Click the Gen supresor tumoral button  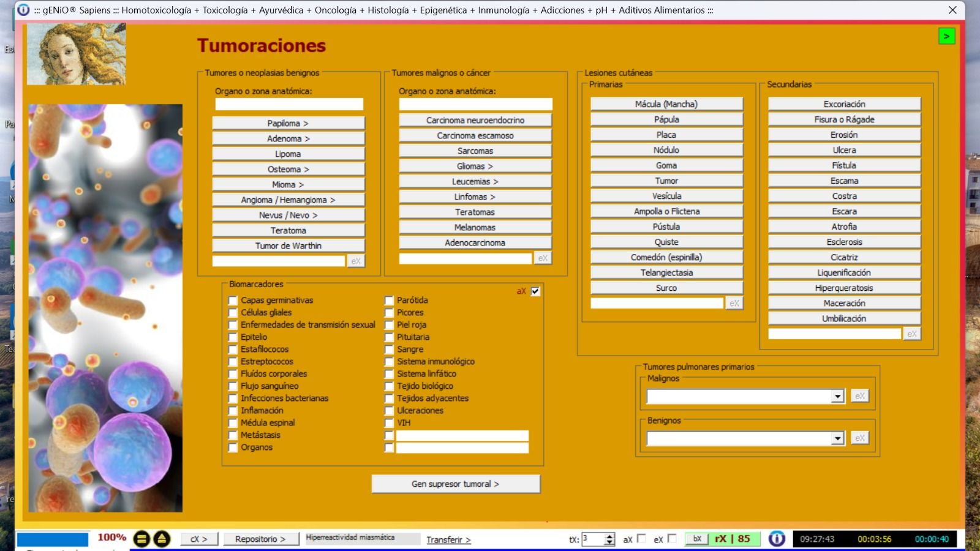(455, 484)
